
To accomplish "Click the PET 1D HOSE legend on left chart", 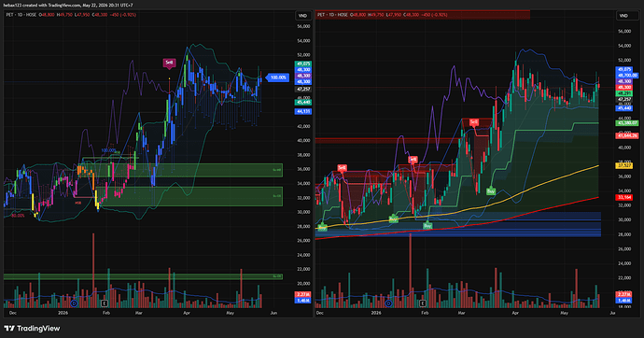I will tap(21, 15).
